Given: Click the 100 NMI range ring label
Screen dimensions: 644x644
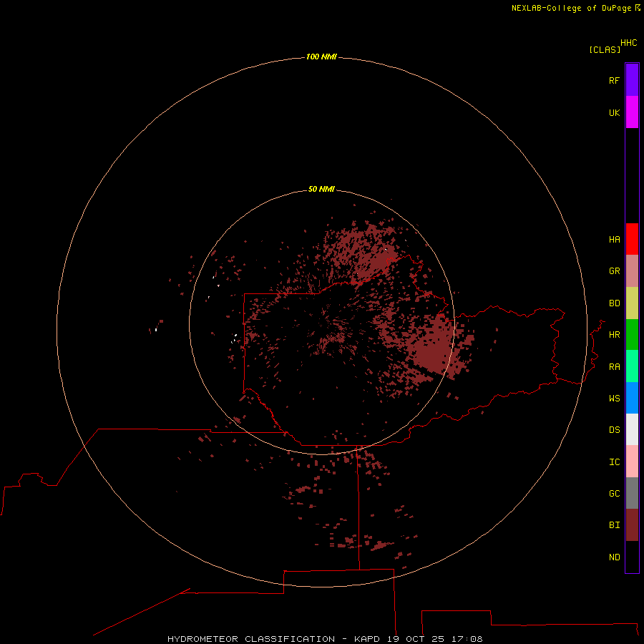Looking at the screenshot, I should click(321, 57).
